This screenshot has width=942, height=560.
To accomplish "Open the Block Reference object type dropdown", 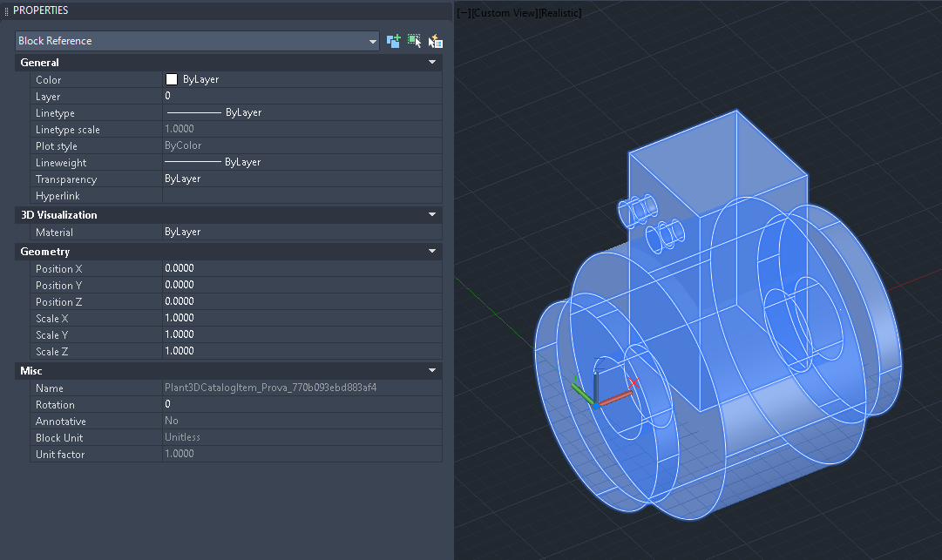I will [372, 41].
